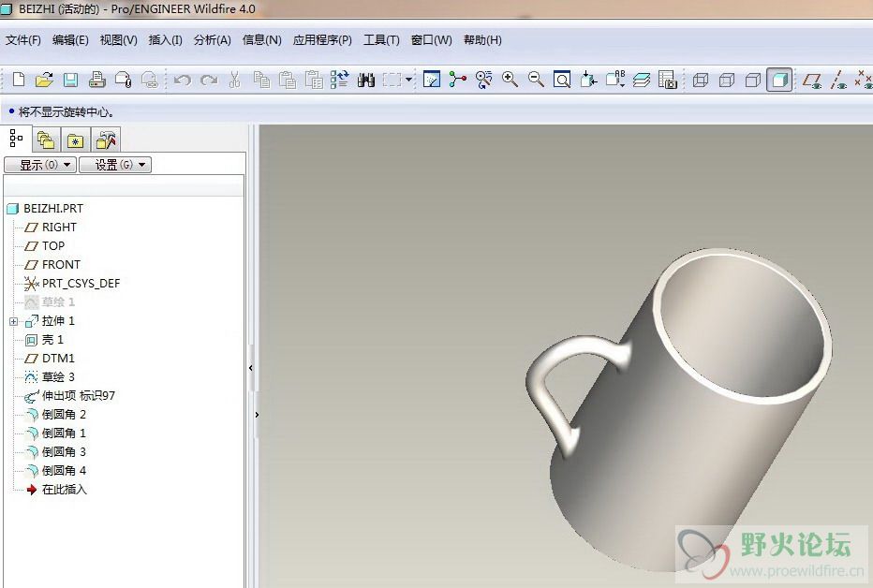Open the 编辑(E) menu
This screenshot has width=873, height=588.
coord(70,40)
